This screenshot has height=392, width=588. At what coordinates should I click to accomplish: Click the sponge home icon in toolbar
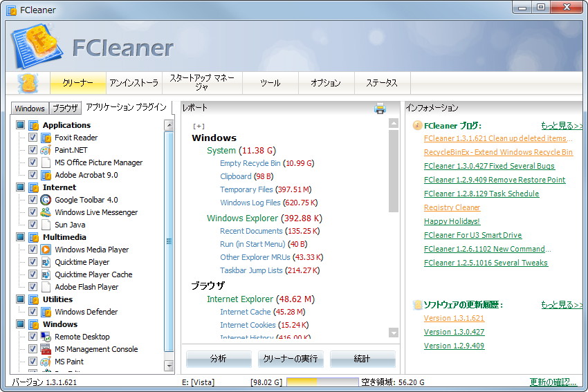pos(28,83)
